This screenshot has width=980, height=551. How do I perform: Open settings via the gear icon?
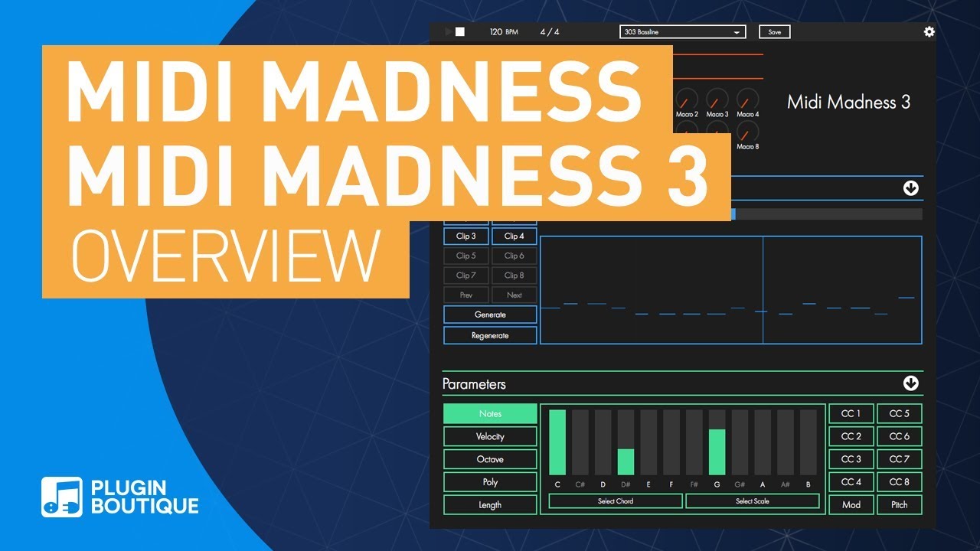click(x=929, y=31)
